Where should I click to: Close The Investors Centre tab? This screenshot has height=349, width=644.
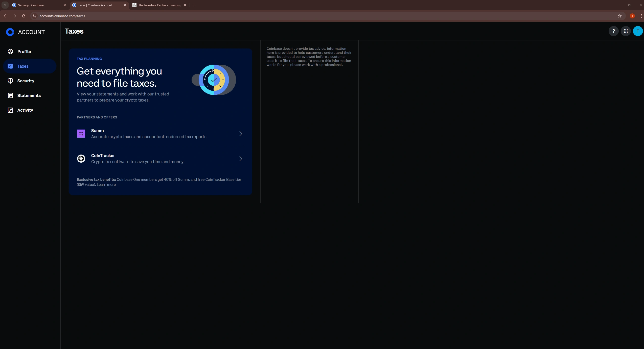click(x=185, y=5)
